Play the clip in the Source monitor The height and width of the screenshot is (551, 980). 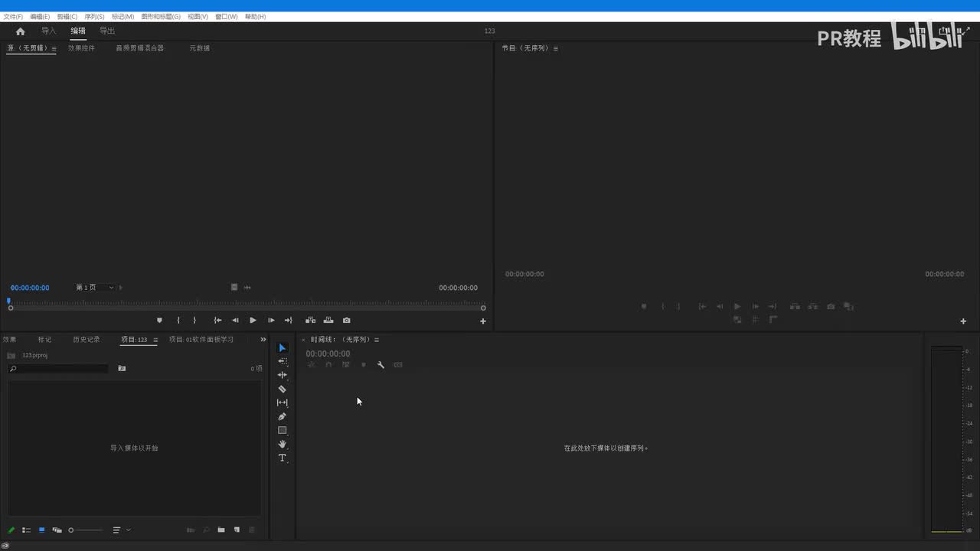click(253, 321)
